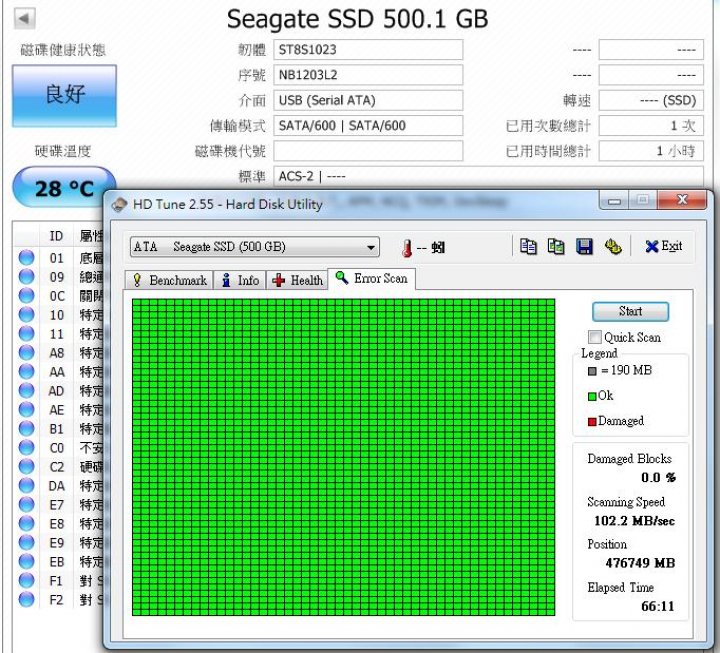Click the ID column header in attribute list
720x653 pixels.
tap(56, 236)
